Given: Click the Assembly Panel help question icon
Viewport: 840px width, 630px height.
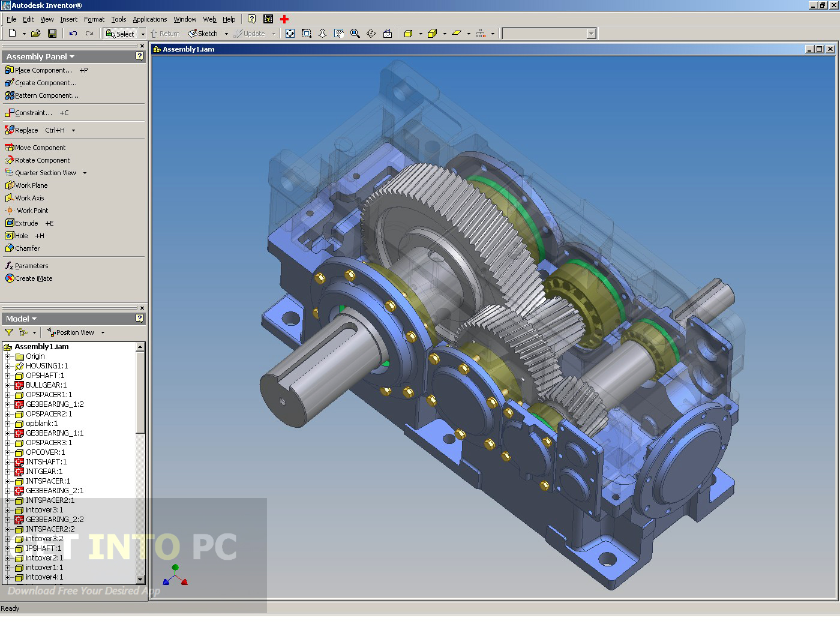Looking at the screenshot, I should click(139, 56).
